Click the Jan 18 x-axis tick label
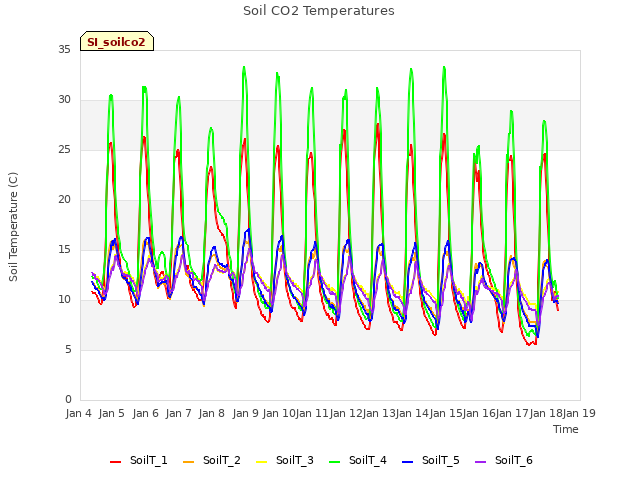This screenshot has height=480, width=640. click(x=546, y=413)
